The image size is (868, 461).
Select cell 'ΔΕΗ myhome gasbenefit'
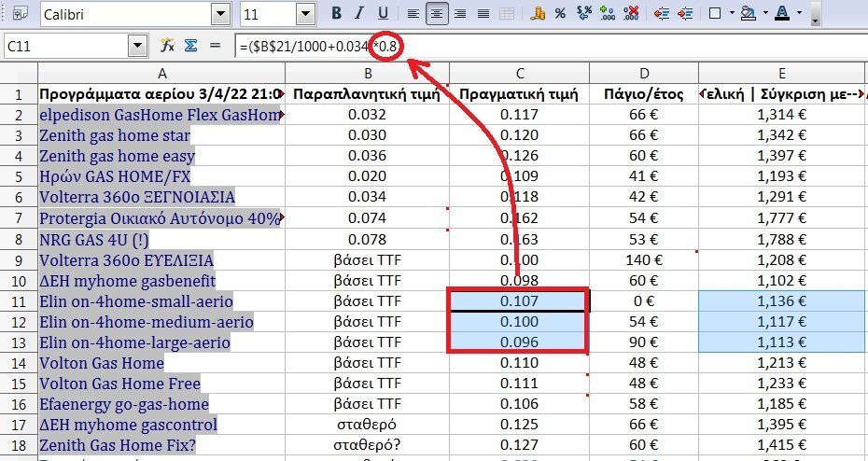(x=161, y=281)
